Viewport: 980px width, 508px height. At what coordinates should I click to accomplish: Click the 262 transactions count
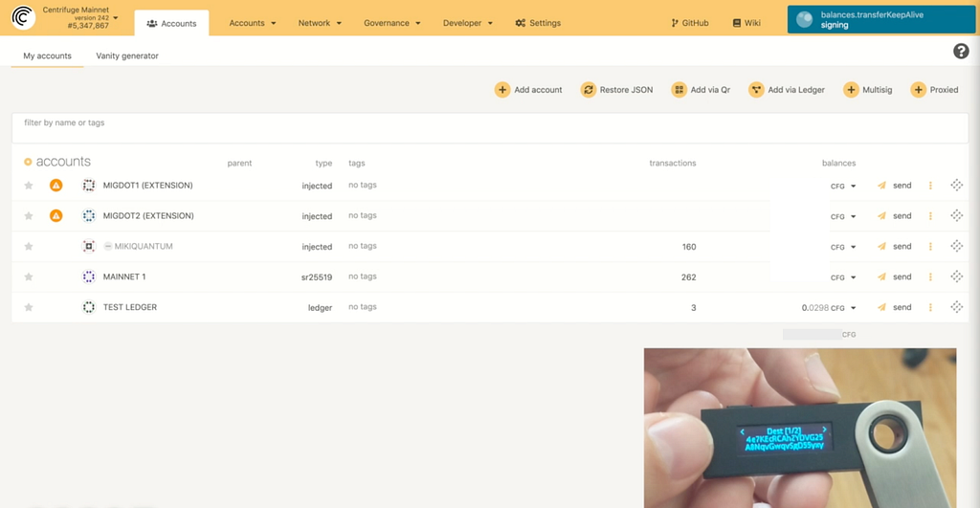[x=688, y=277]
